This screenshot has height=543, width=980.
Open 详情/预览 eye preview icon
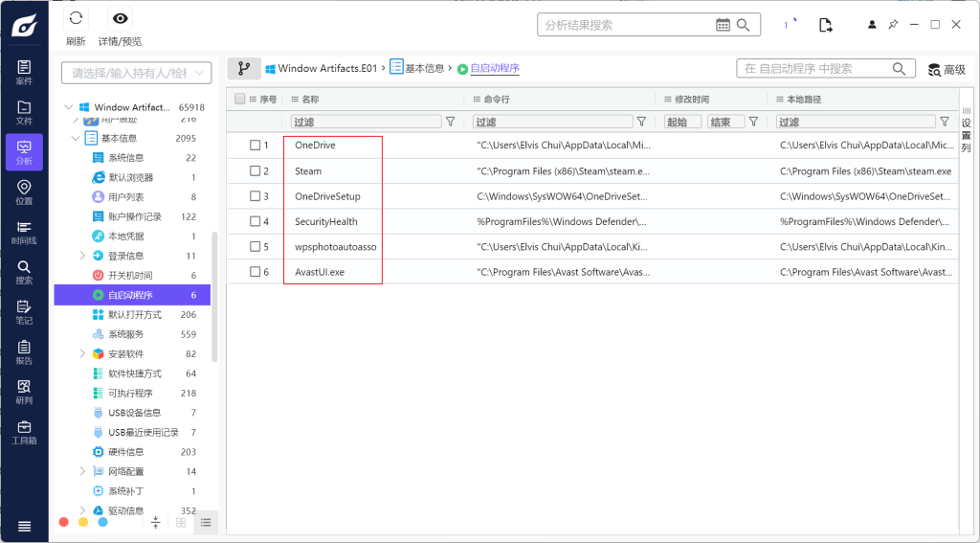120,19
